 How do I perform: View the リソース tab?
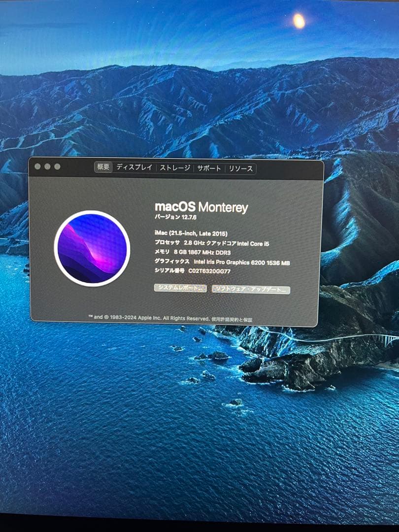[x=241, y=168]
